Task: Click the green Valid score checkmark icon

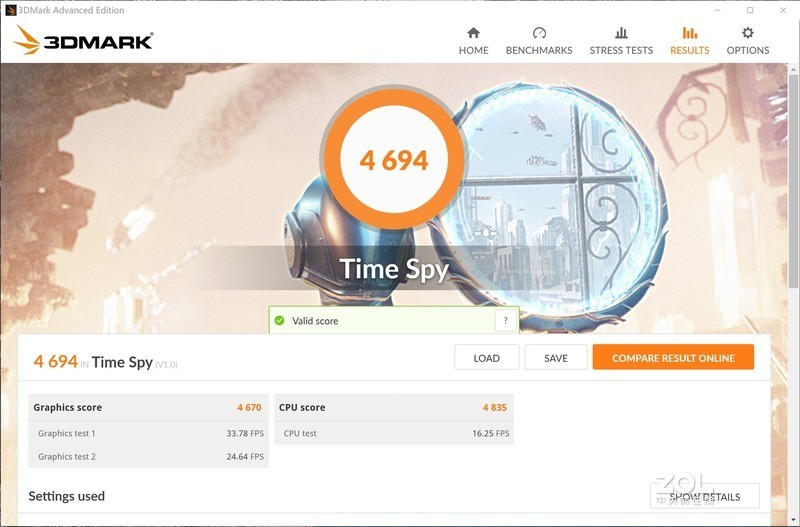Action: tap(280, 320)
